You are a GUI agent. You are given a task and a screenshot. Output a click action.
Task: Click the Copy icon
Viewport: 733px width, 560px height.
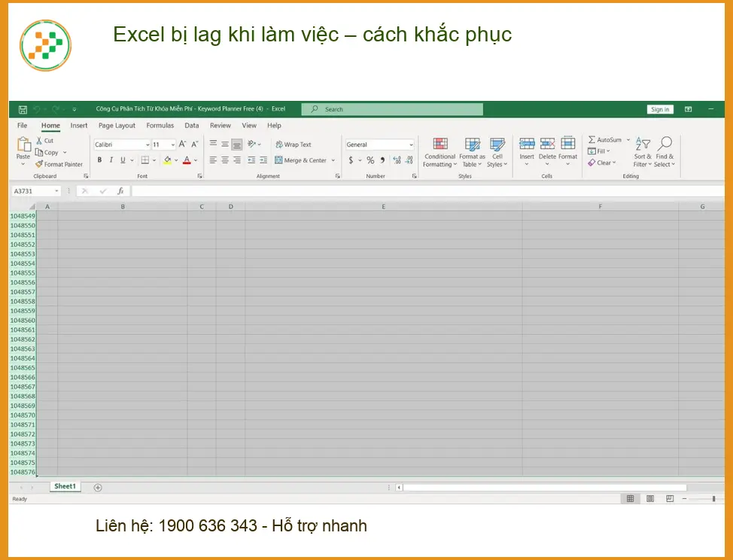[39, 152]
